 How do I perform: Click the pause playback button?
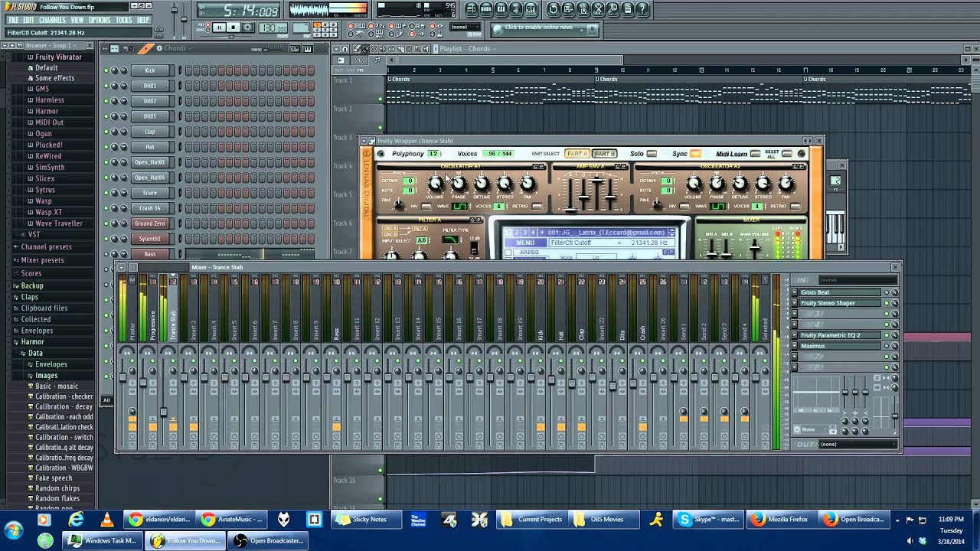219,28
